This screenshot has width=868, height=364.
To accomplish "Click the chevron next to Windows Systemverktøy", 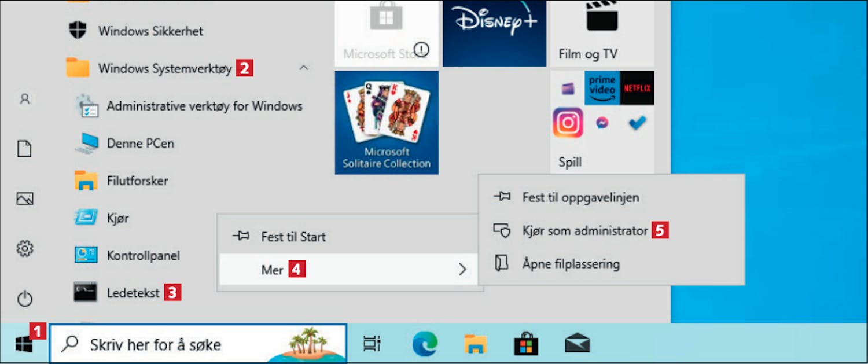I will click(304, 68).
